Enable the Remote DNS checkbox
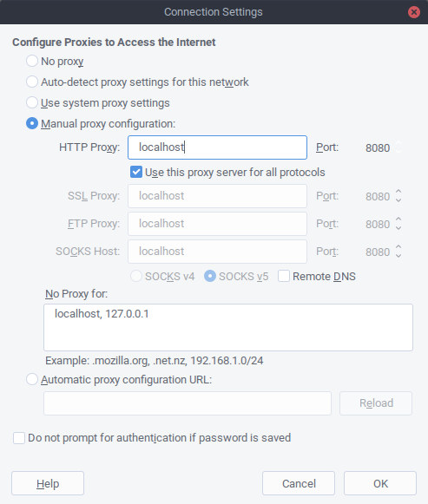428x504 pixels. (284, 276)
